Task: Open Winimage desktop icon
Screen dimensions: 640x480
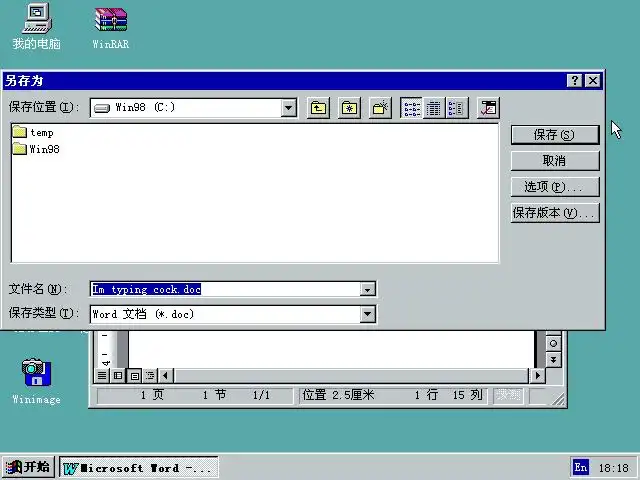Action: [x=37, y=381]
